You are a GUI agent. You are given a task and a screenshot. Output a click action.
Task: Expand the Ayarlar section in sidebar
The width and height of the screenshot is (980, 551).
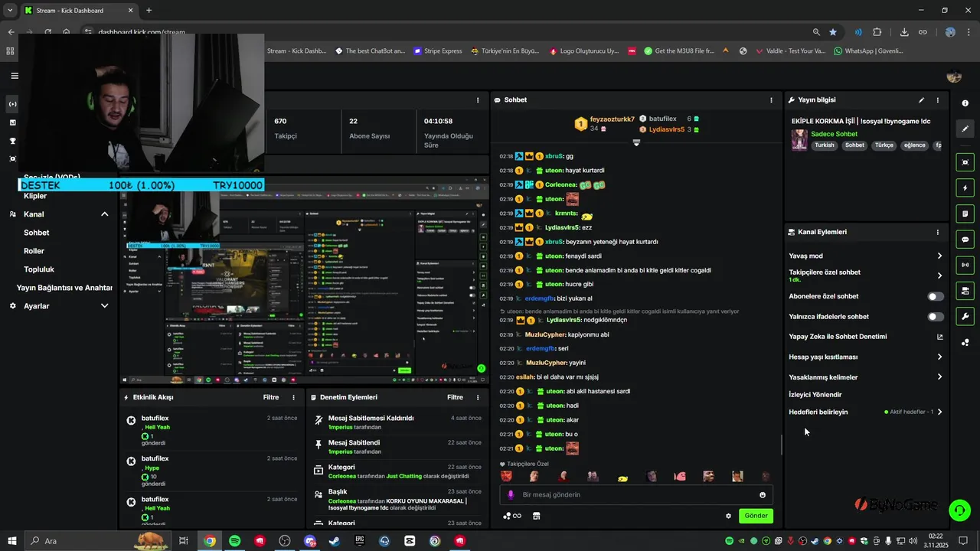[x=105, y=306]
